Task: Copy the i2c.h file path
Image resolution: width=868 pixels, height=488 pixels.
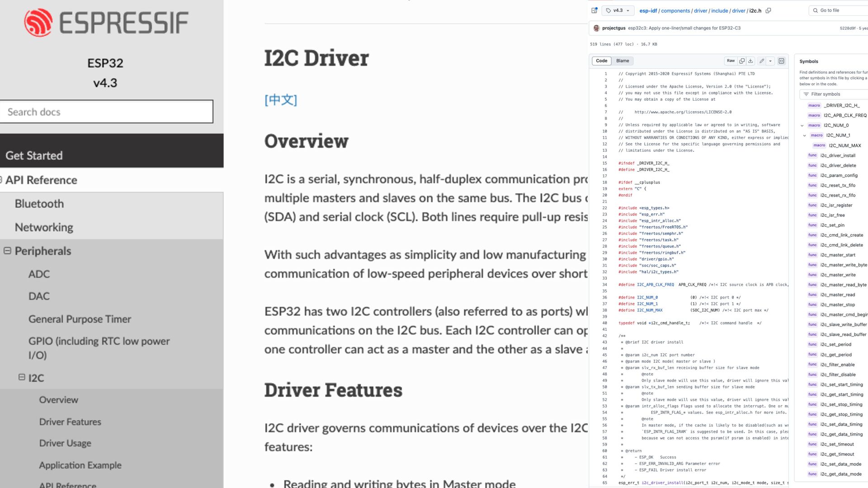Action: click(x=768, y=10)
